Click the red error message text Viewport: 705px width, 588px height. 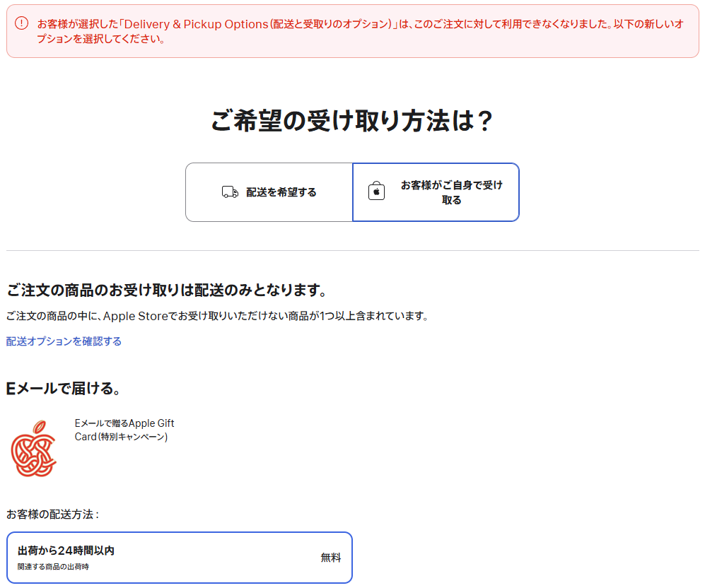[354, 24]
